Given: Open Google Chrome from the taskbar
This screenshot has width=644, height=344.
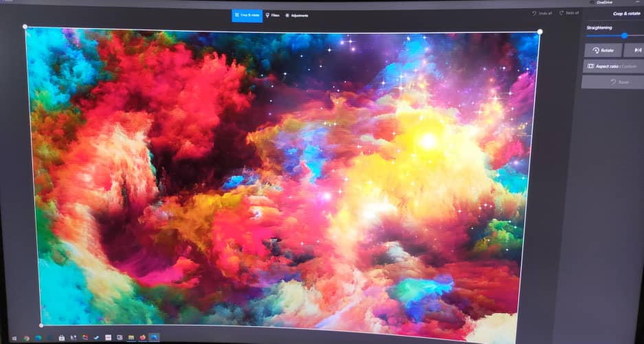Looking at the screenshot, I should click(26, 339).
